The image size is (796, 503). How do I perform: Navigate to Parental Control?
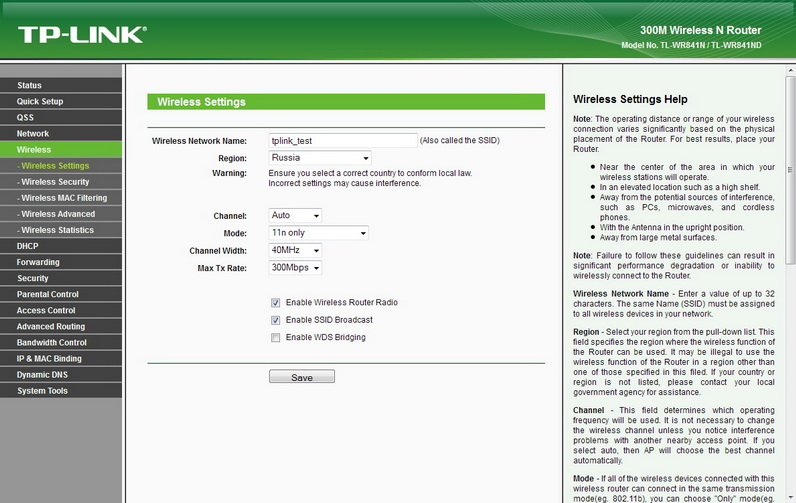[x=48, y=294]
